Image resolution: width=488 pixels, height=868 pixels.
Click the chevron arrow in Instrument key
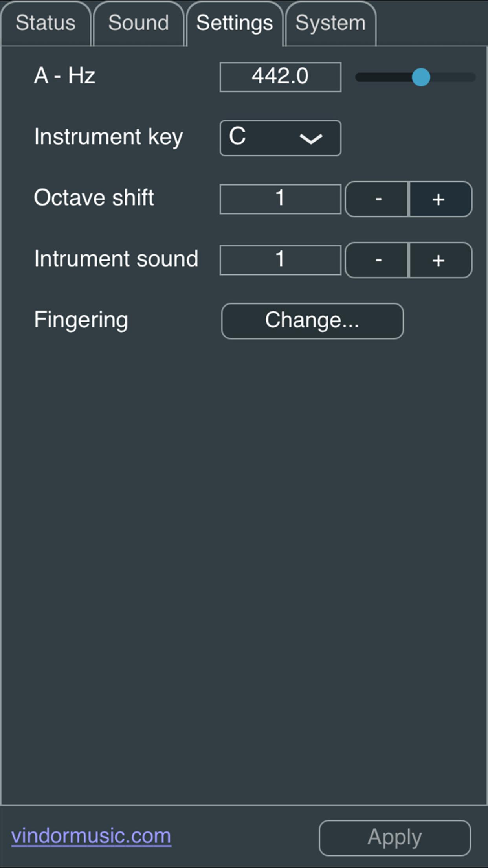(x=311, y=138)
